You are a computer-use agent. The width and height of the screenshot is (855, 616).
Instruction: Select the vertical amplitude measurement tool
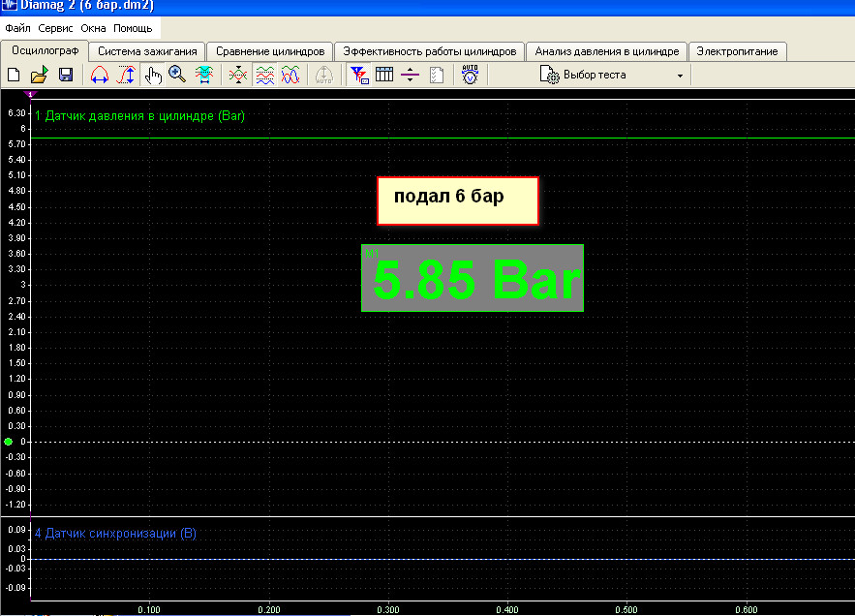coord(126,75)
